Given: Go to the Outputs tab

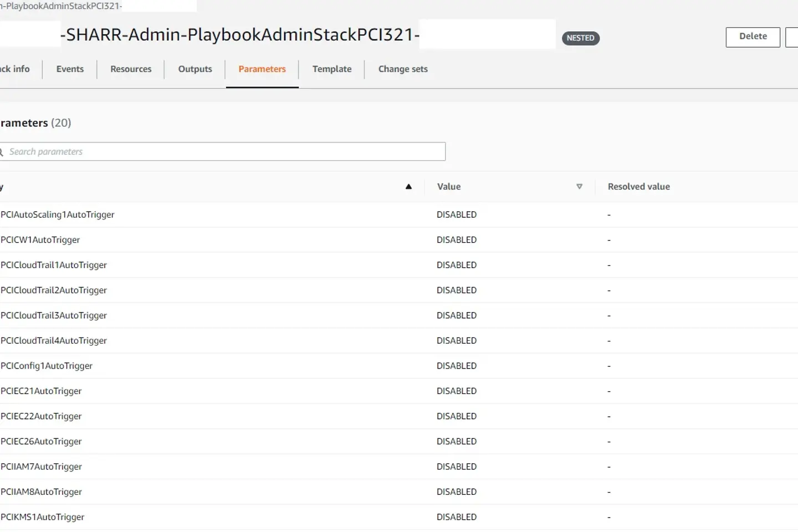Looking at the screenshot, I should coord(195,69).
